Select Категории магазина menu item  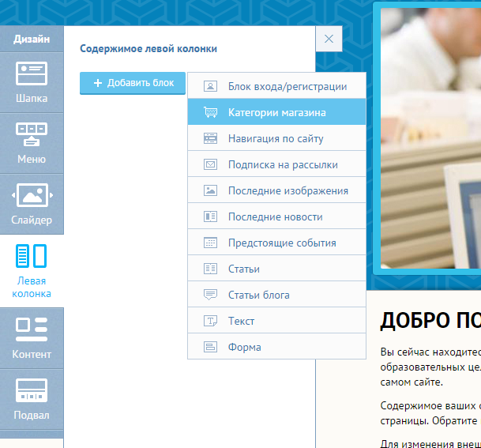(276, 112)
